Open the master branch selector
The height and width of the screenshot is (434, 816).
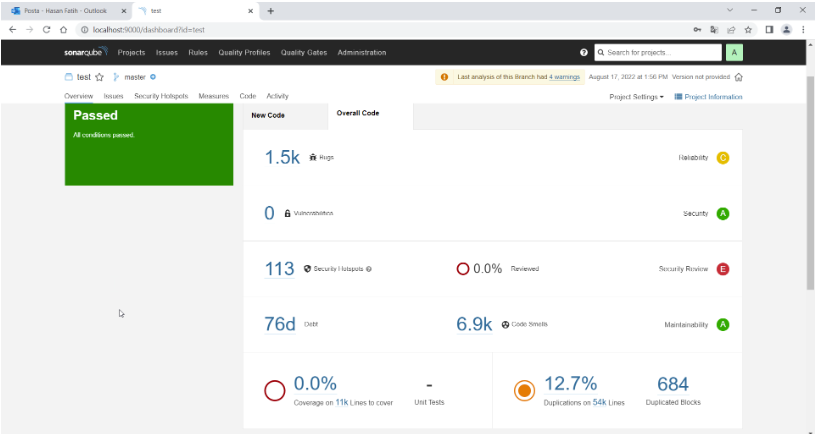coord(134,77)
